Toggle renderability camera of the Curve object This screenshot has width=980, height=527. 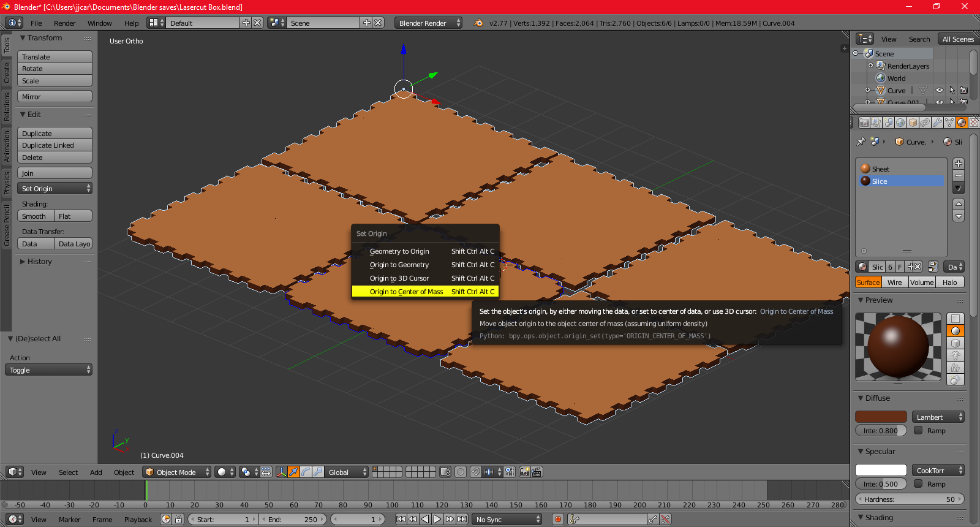[x=964, y=90]
